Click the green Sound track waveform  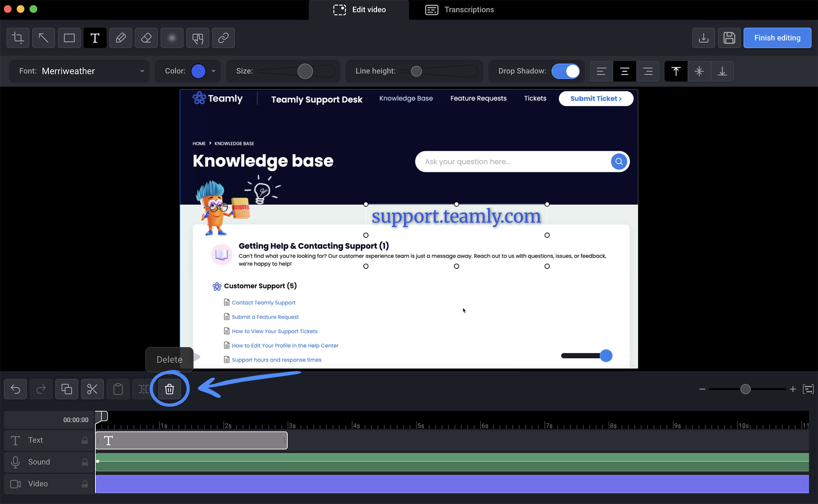point(452,462)
